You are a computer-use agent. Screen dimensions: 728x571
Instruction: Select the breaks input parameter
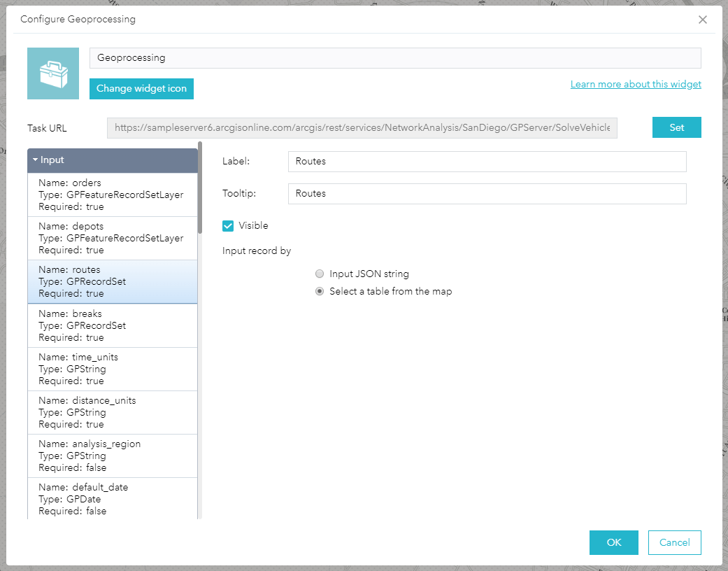click(113, 325)
